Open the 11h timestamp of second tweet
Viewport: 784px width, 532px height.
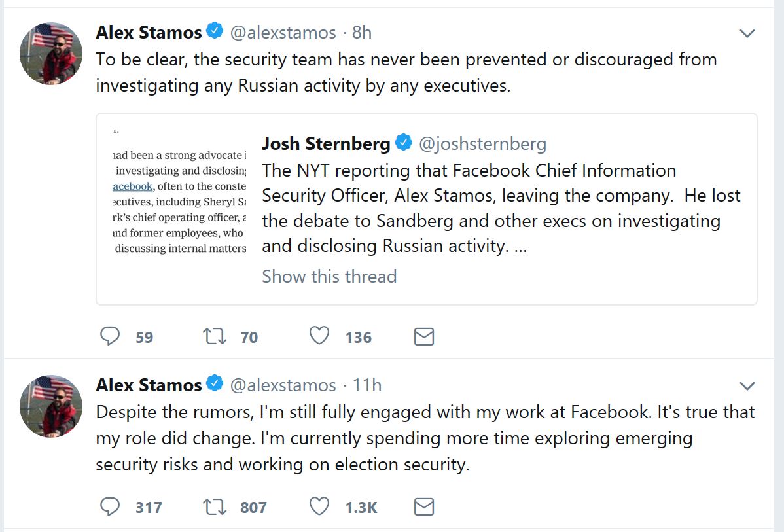pos(366,385)
